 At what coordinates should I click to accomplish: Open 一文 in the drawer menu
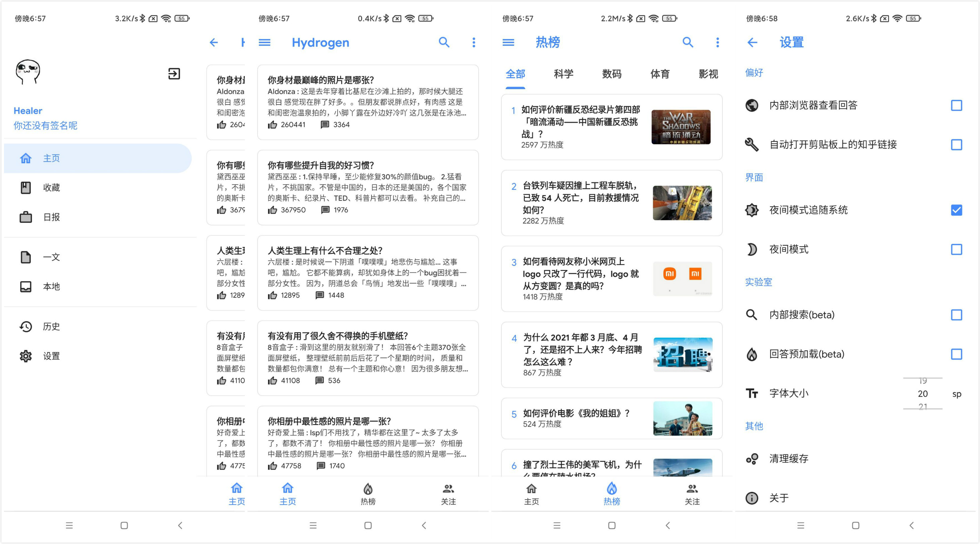pos(97,257)
